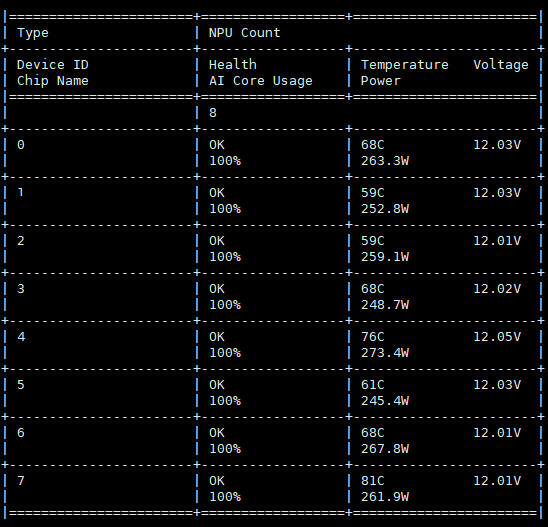Image resolution: width=548 pixels, height=527 pixels.
Task: Select the AI Core Usage header
Action: pyautogui.click(x=261, y=81)
